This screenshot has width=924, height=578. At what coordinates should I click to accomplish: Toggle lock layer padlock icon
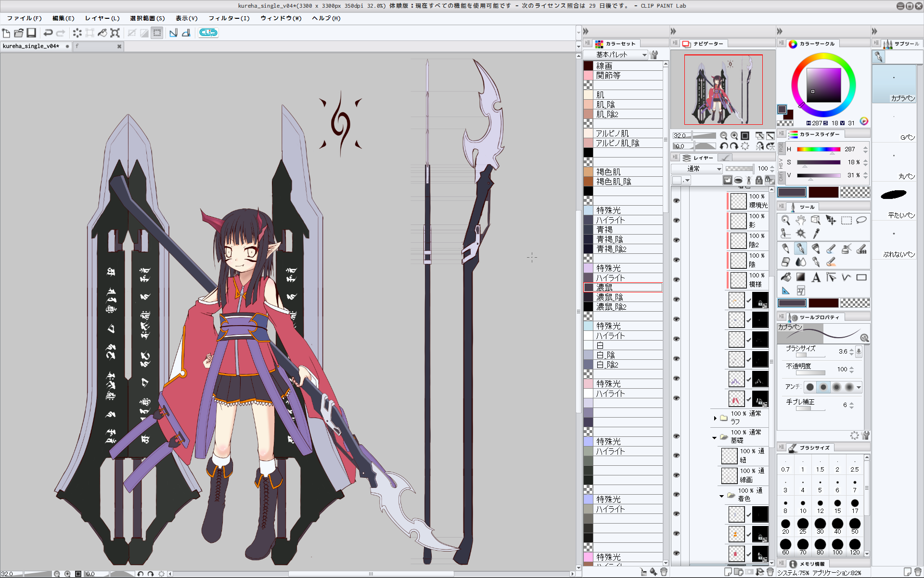point(759,180)
